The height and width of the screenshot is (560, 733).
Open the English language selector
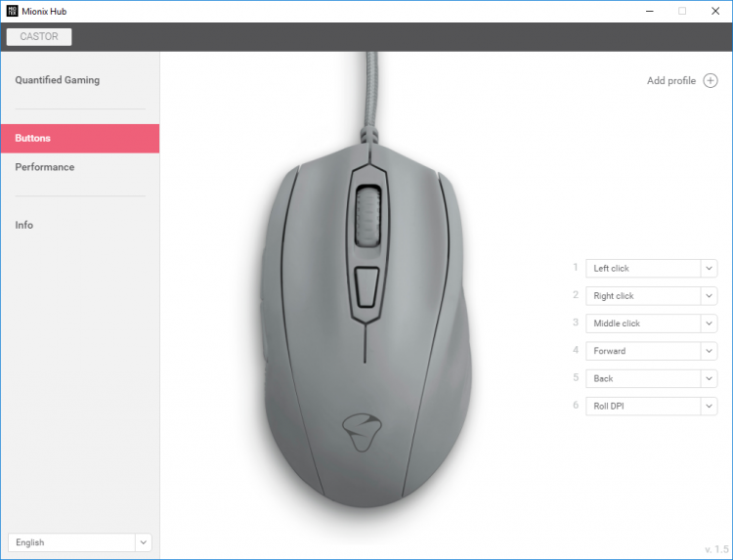click(80, 542)
